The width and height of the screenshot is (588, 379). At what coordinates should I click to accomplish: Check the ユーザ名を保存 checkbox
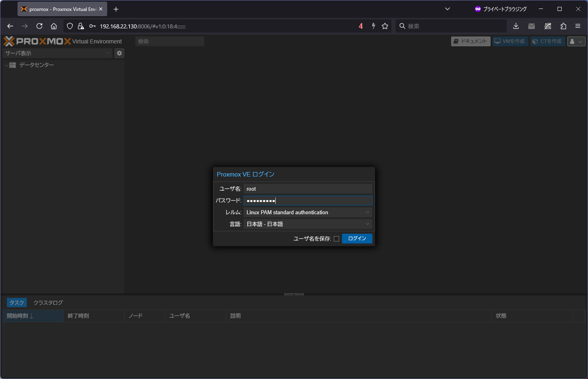click(336, 239)
